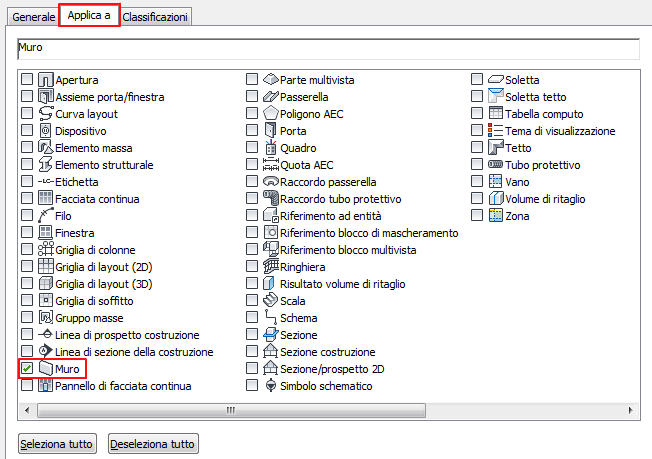This screenshot has width=652, height=459.
Task: Open the Classificazioni tab
Action: point(155,17)
